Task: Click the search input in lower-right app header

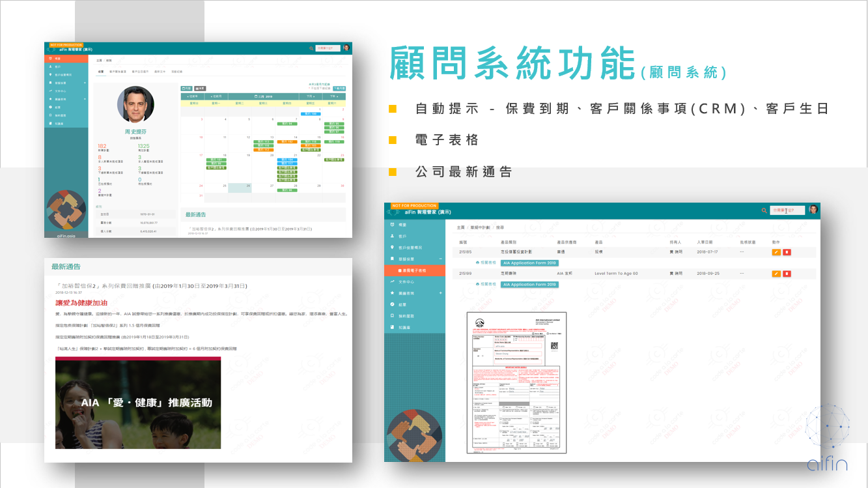Action: click(x=787, y=210)
